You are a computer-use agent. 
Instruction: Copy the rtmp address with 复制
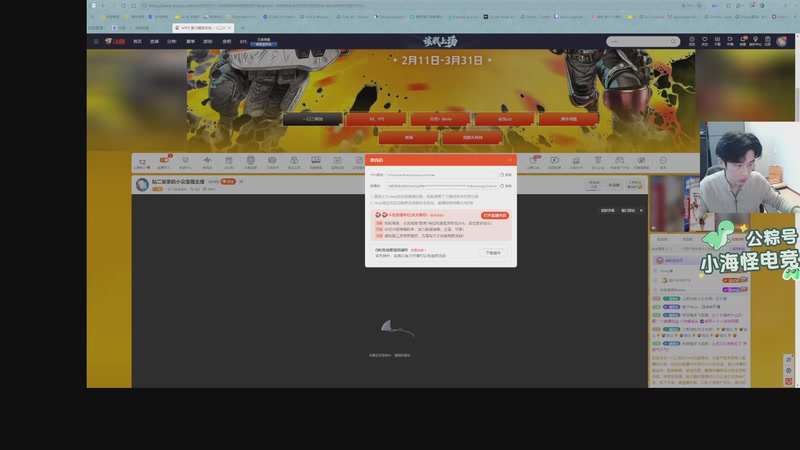coord(506,174)
